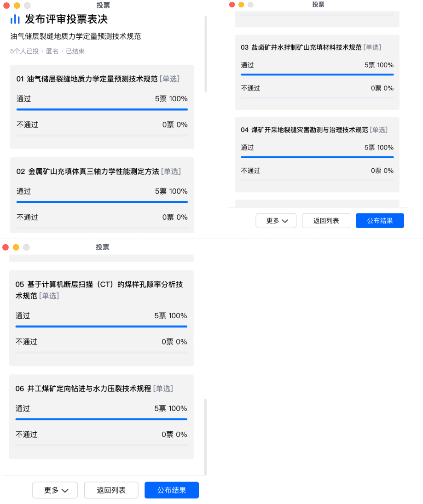Click the yellow minimize button of the top-right window

pos(241,5)
